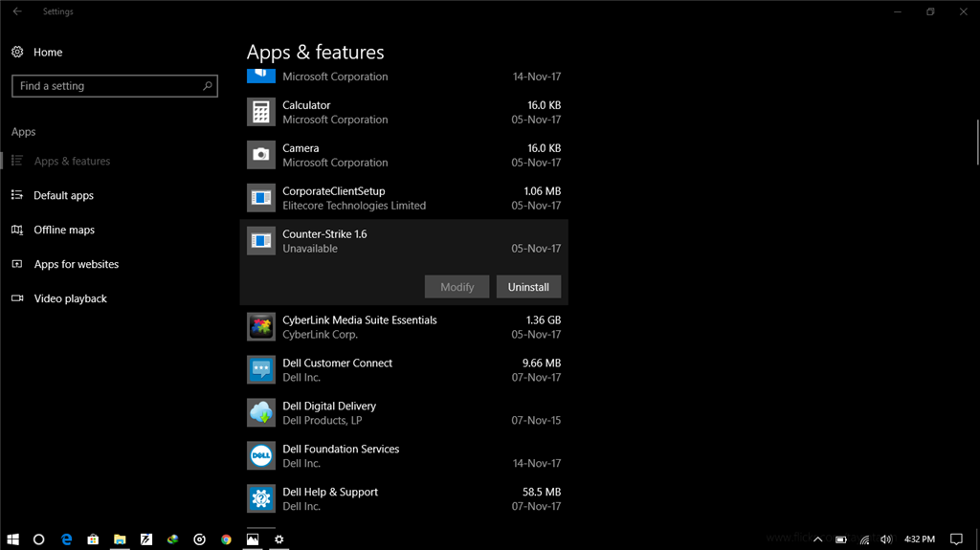Open the Photos app on taskbar

pyautogui.click(x=253, y=539)
